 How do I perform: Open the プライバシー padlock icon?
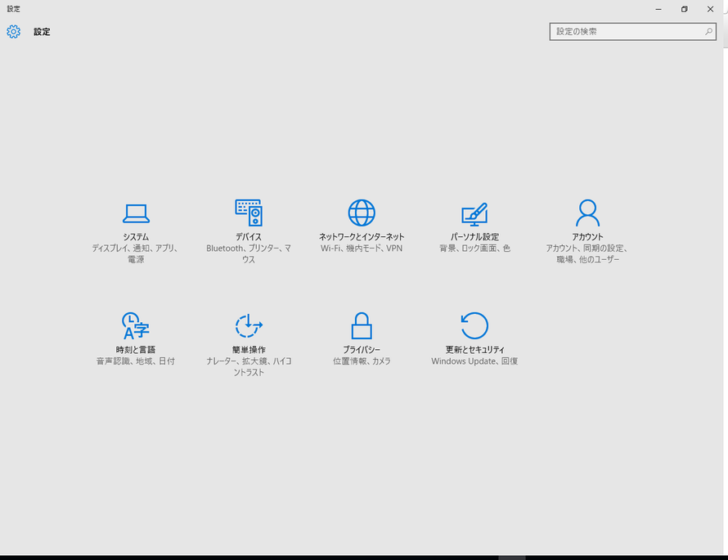362,325
